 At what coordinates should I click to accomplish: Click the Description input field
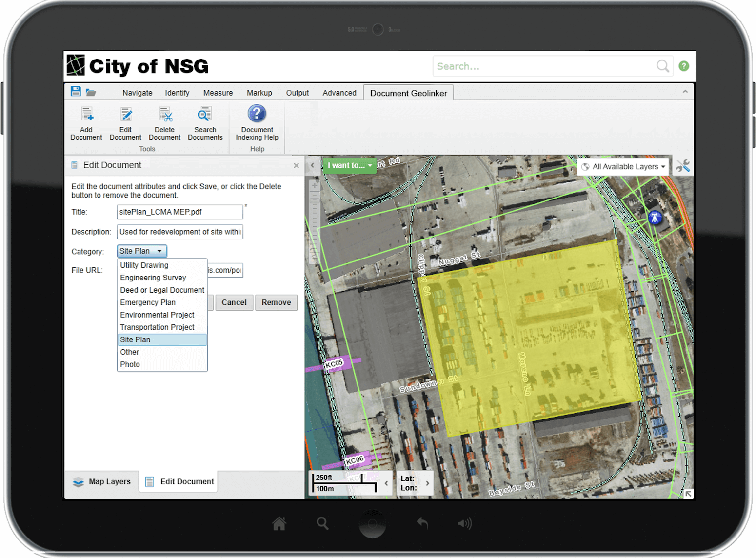coord(180,232)
